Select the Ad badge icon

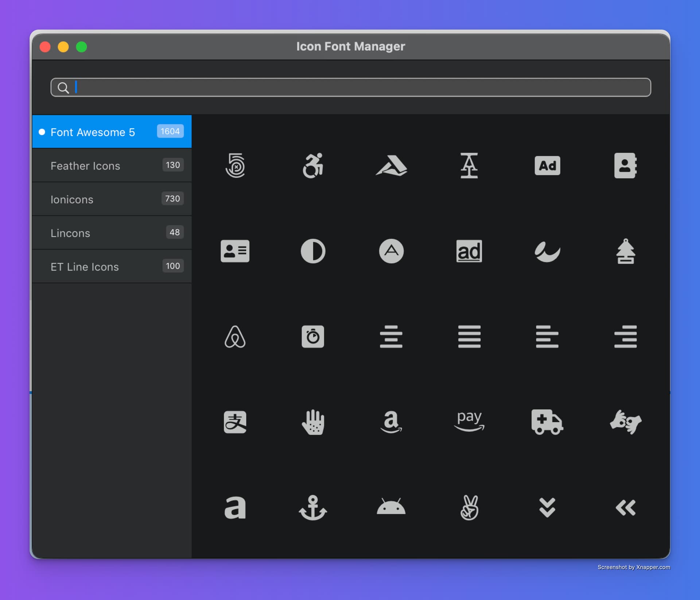(x=547, y=165)
